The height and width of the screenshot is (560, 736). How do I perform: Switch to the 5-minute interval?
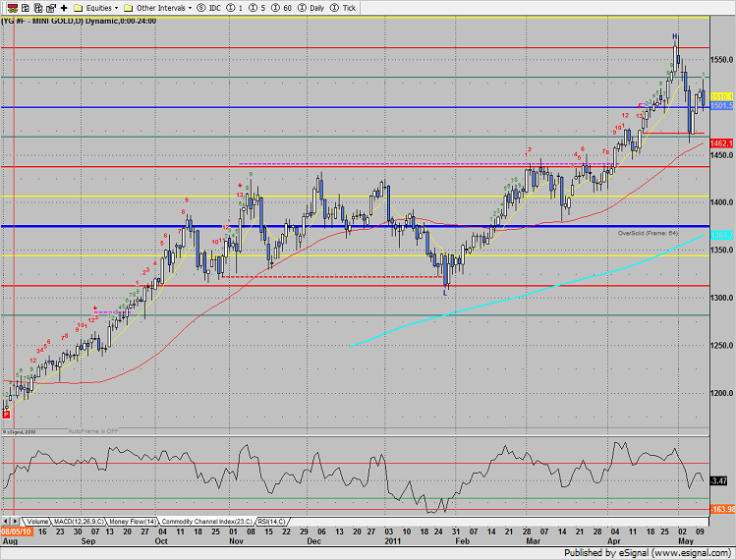256,8
